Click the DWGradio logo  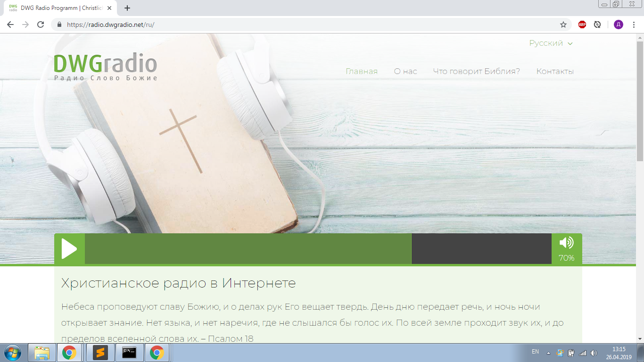105,67
